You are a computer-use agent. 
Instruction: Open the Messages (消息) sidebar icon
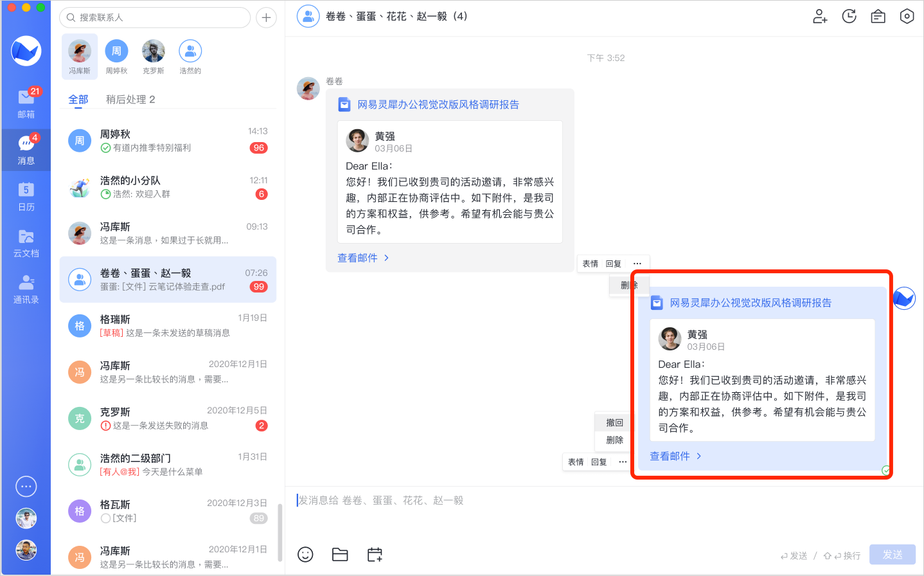pyautogui.click(x=26, y=150)
